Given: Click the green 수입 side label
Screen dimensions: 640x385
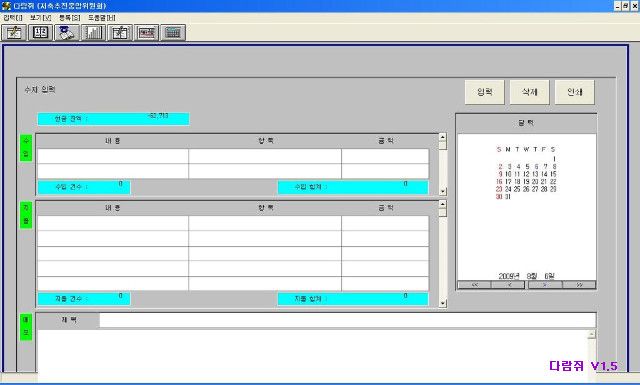Looking at the screenshot, I should tap(26, 148).
